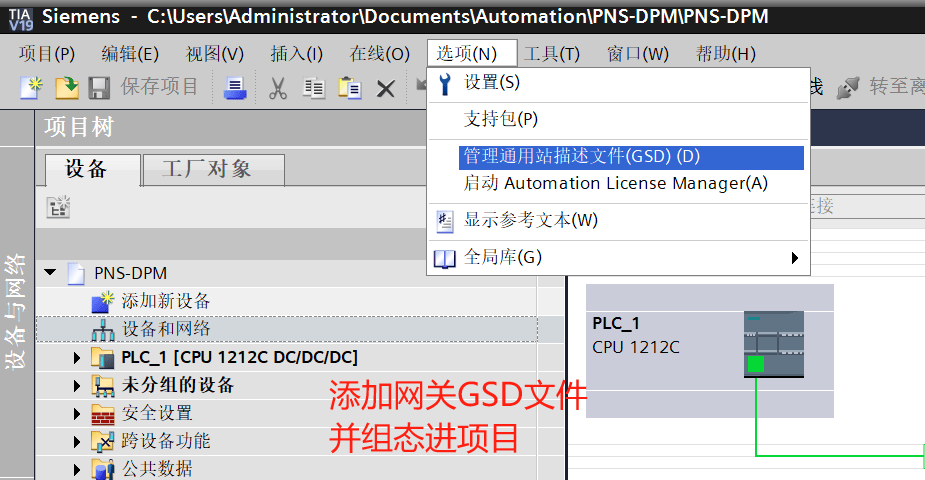The image size is (925, 480).
Task: Click the PLC_1 name in network view
Action: point(616,323)
